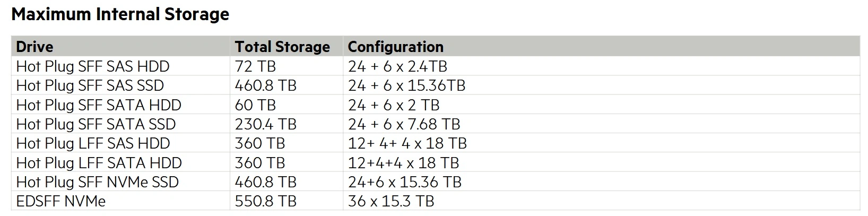Click the "Hot Plug LFF SAS HDD" cell
Screen dimensions: 868x216
point(93,143)
